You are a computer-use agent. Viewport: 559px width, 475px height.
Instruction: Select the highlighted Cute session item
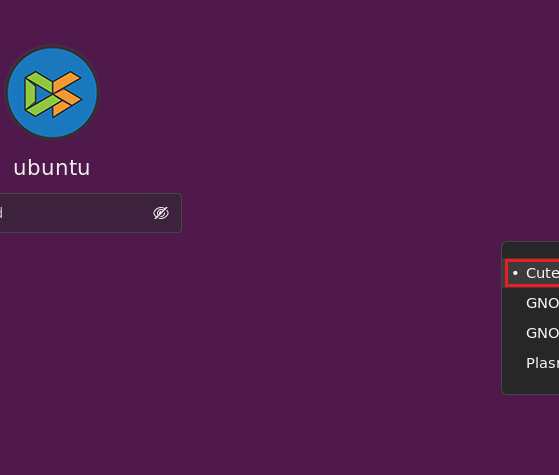pos(532,273)
